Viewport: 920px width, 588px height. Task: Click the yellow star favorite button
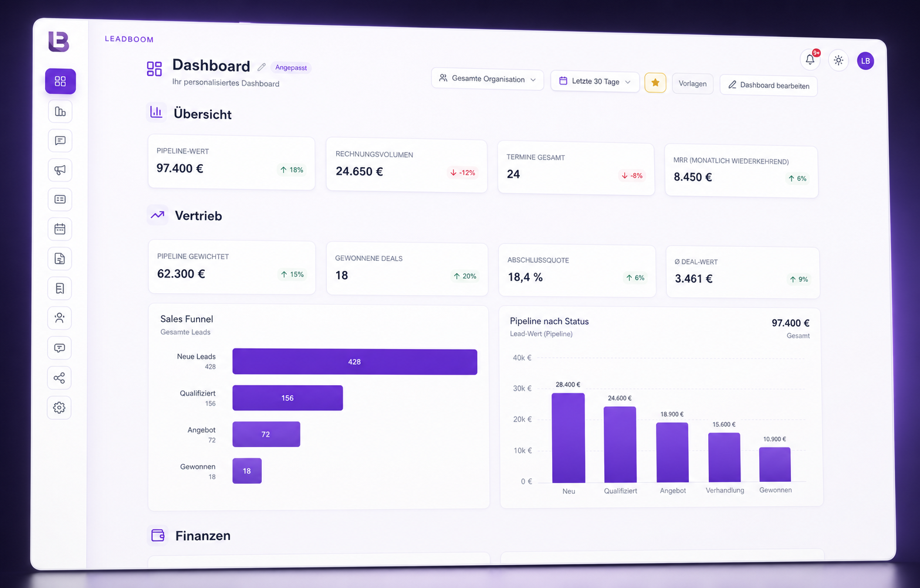coord(655,83)
